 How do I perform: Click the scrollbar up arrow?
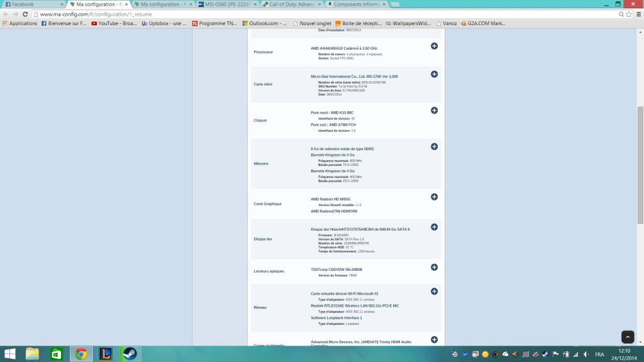640,32
